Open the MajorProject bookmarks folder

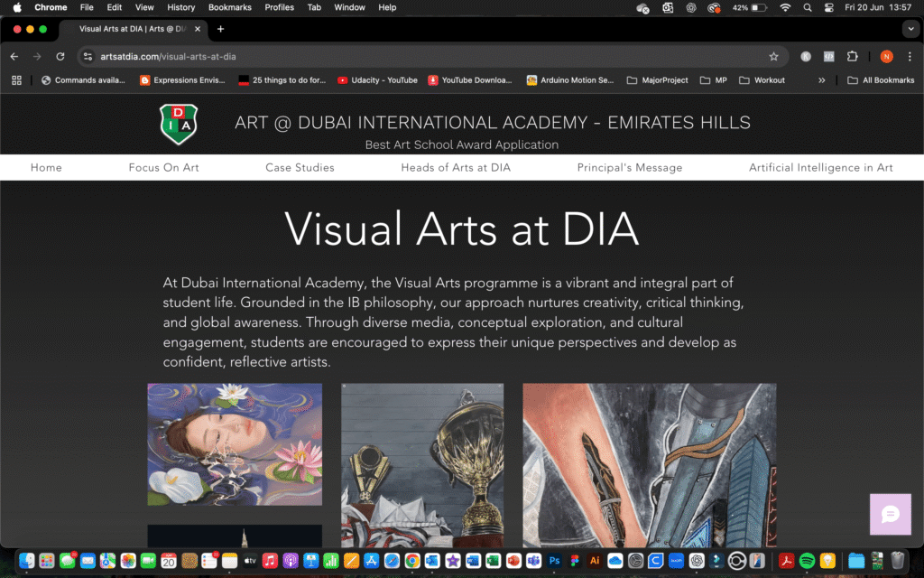pos(657,79)
